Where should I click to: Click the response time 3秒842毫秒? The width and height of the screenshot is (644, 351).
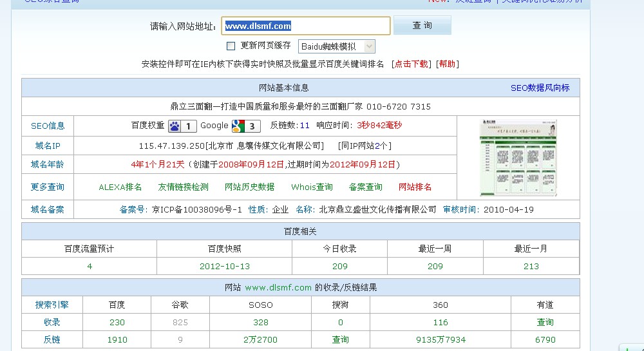click(379, 126)
